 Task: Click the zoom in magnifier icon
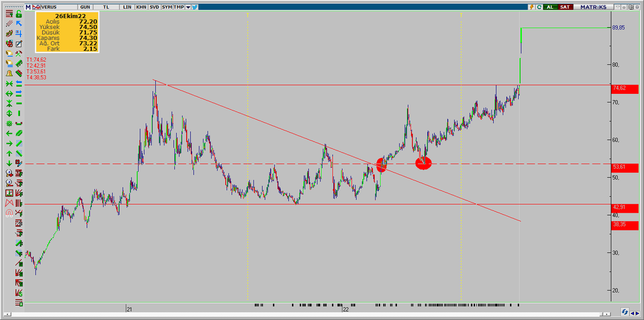9,173
